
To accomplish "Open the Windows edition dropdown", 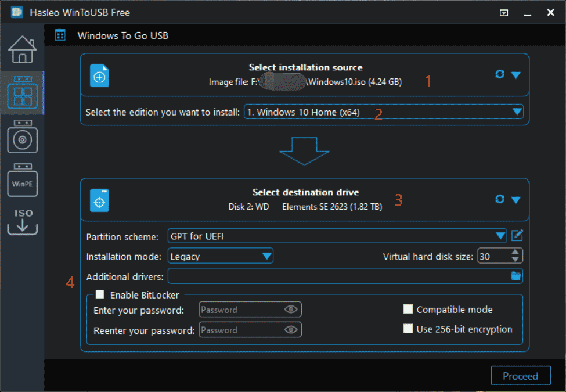I will (x=517, y=112).
